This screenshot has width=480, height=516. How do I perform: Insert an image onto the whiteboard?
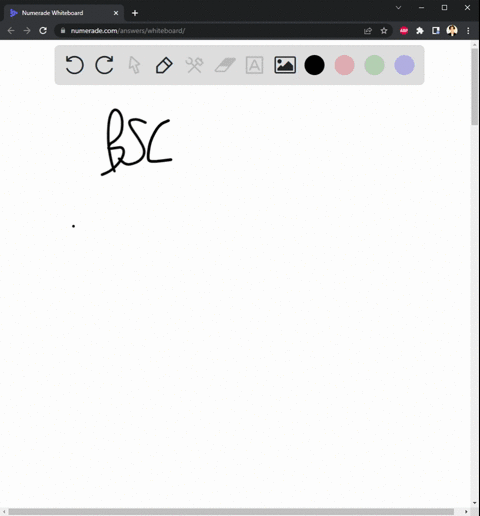[285, 65]
